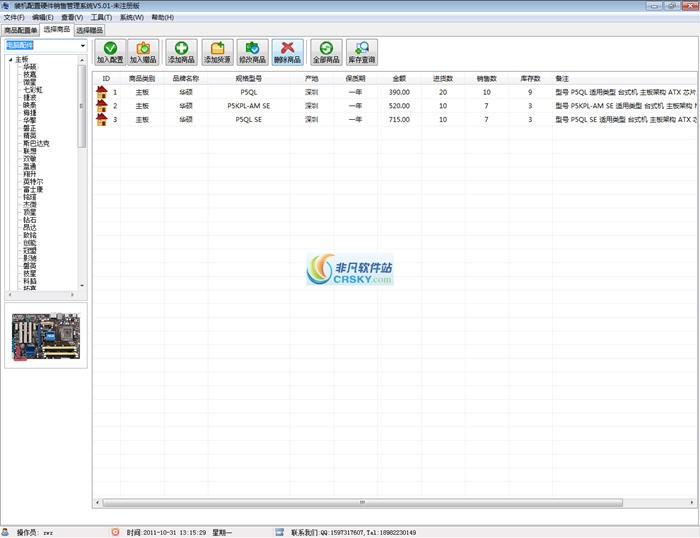This screenshot has width=700, height=538.
Task: Select 富士康 in the brand tree
Action: (33, 189)
